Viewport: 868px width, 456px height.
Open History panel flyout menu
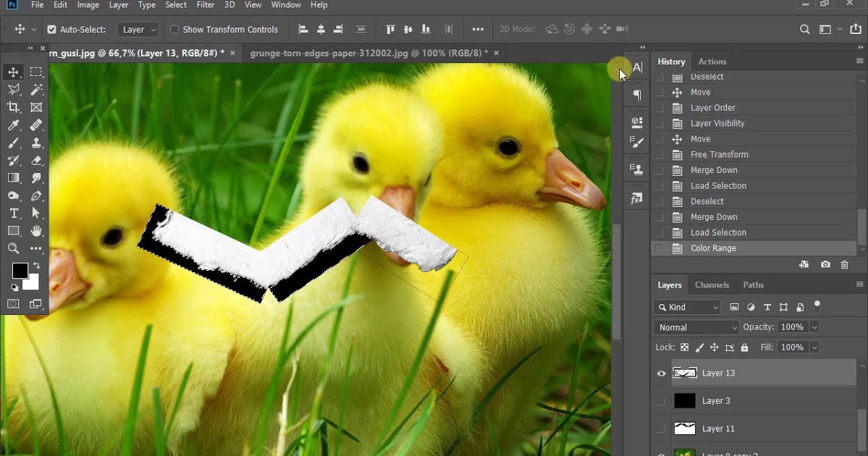click(x=859, y=62)
